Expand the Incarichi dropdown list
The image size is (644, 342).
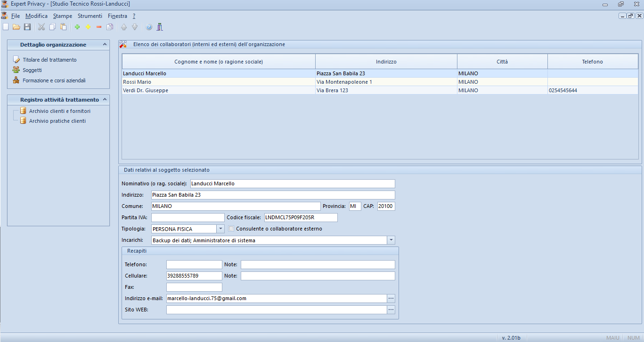coord(391,240)
